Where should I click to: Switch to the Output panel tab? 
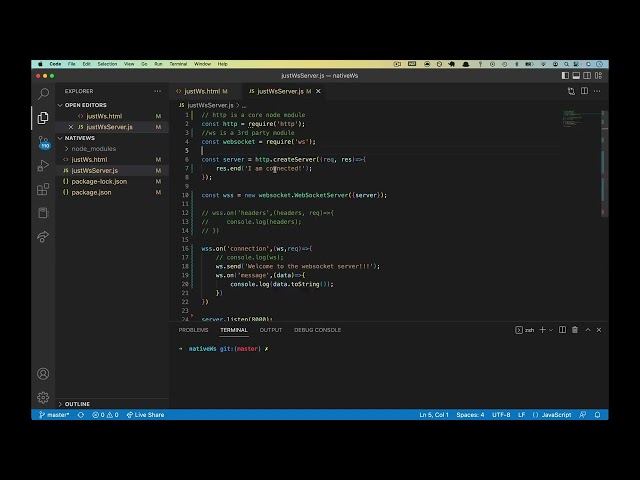(x=271, y=330)
